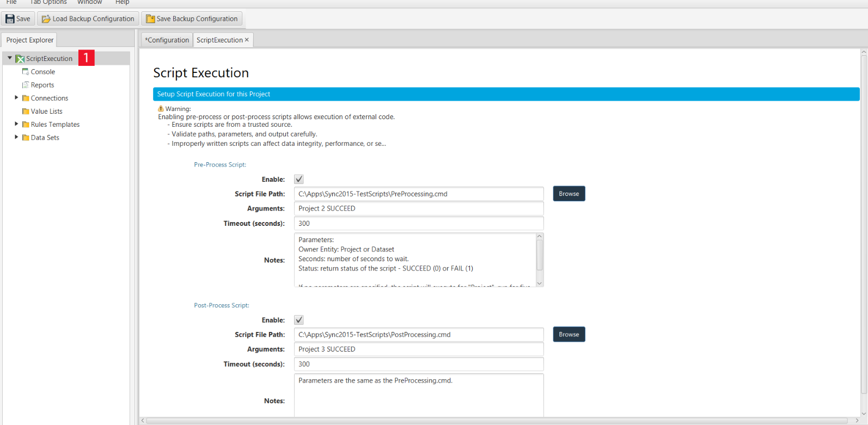868x425 pixels.
Task: Click the Value Lists folder icon
Action: pos(26,112)
